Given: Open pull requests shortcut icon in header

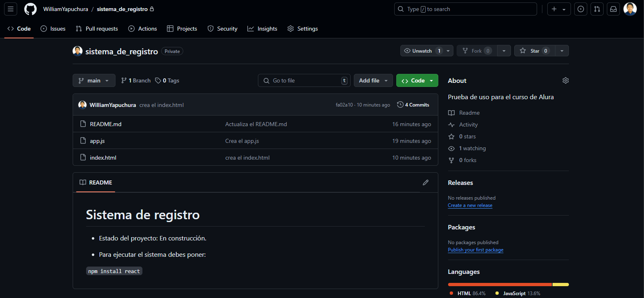Looking at the screenshot, I should (x=597, y=9).
